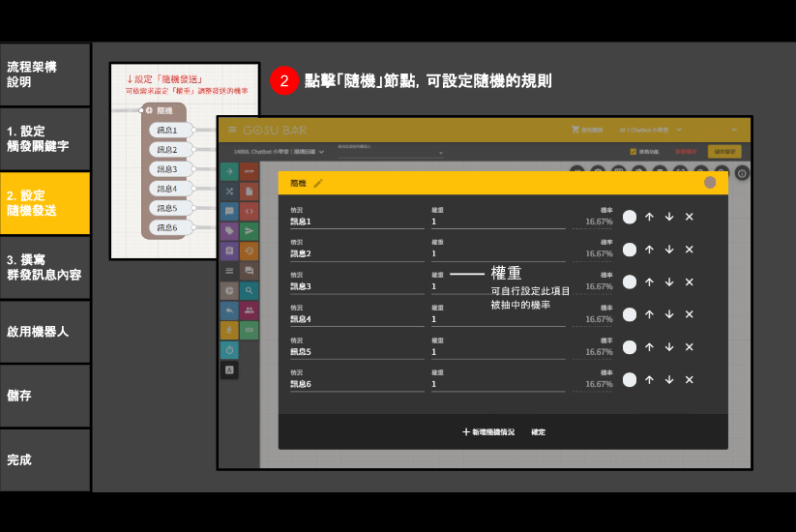Select the red document node tool

(x=250, y=192)
